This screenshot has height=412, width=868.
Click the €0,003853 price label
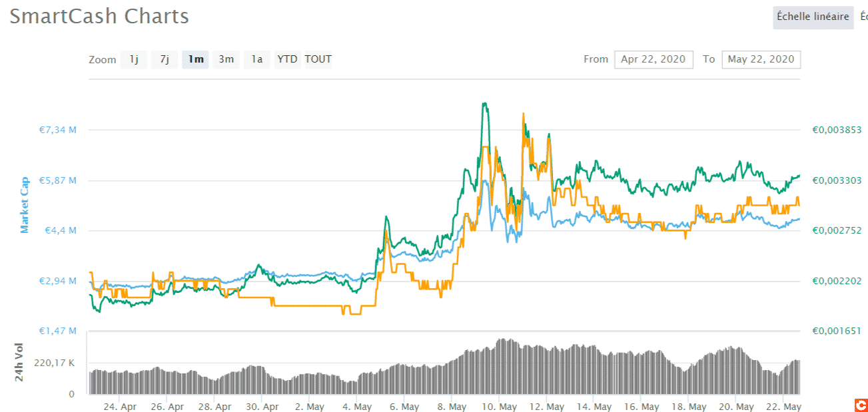[837, 130]
